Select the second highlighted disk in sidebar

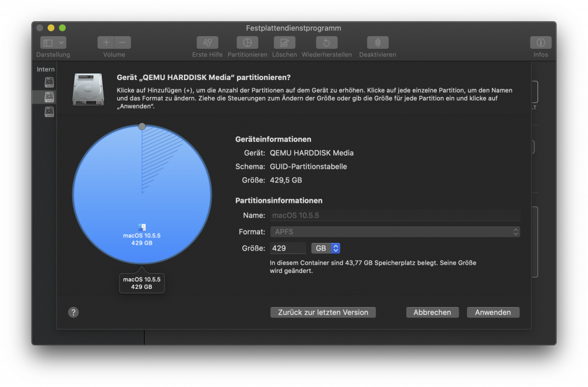(x=49, y=96)
